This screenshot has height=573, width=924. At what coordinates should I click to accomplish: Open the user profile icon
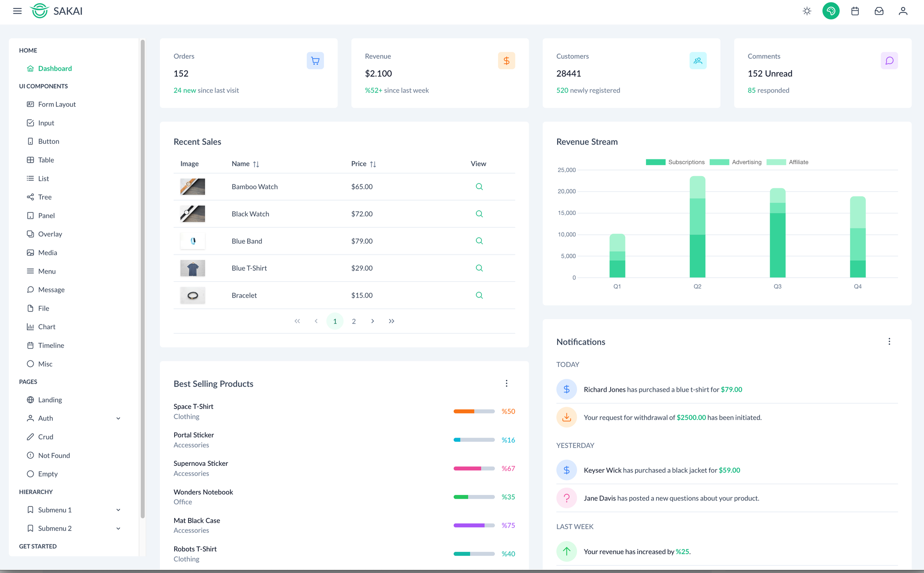pyautogui.click(x=903, y=11)
